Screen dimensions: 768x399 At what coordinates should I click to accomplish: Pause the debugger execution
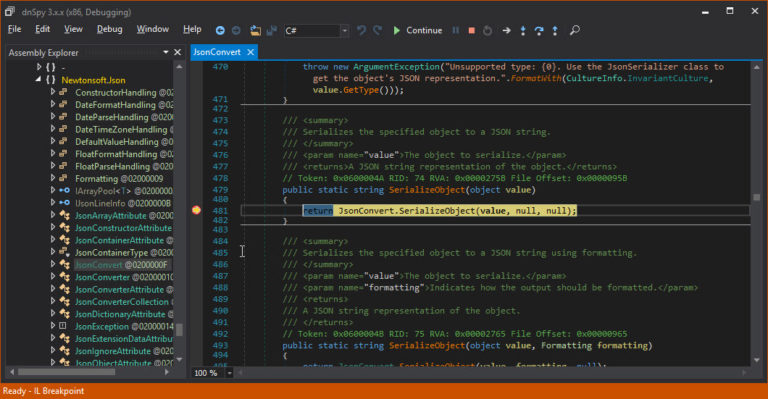click(456, 30)
